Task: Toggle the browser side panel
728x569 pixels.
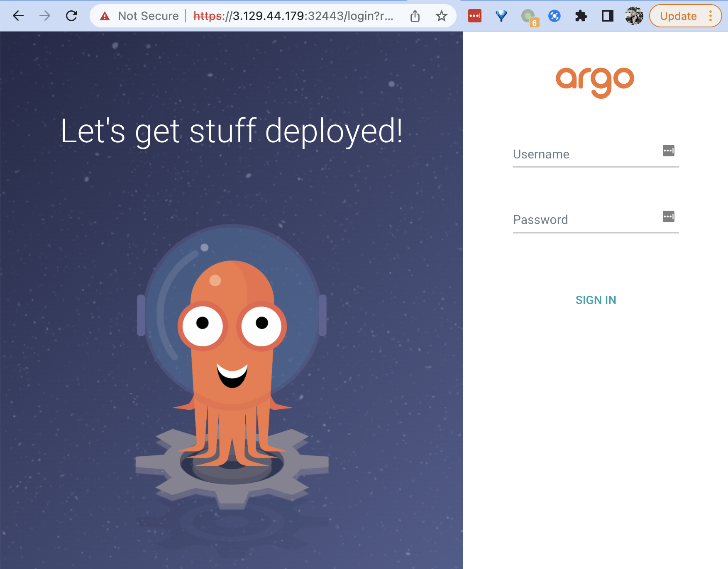Action: (607, 16)
